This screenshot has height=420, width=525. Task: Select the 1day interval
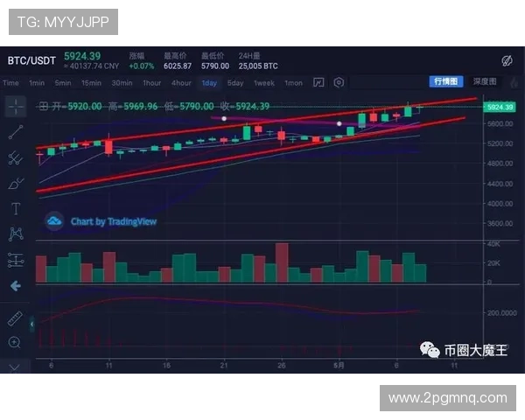pyautogui.click(x=209, y=83)
